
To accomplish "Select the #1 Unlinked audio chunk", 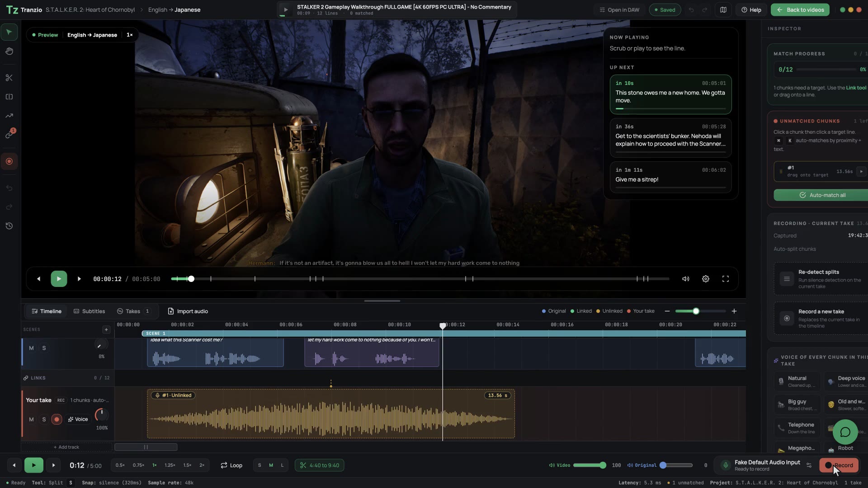I will pyautogui.click(x=331, y=414).
